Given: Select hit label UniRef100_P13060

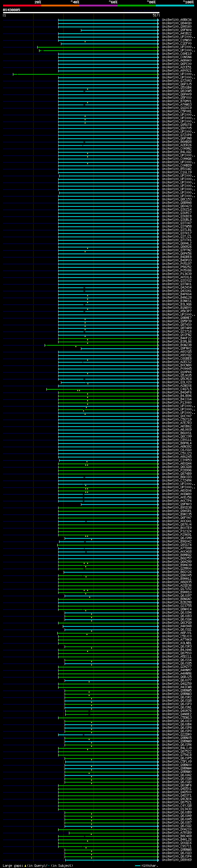Looking at the screenshot, I should (177, 403).
